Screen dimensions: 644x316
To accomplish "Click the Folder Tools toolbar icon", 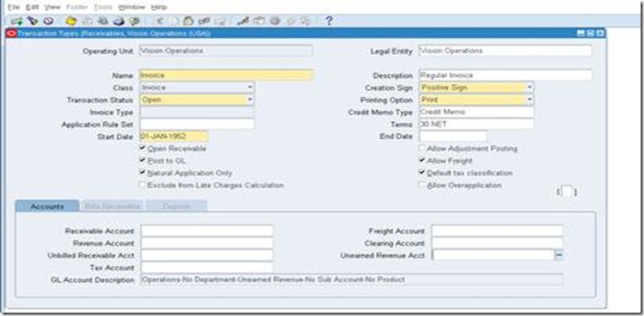I will point(305,20).
